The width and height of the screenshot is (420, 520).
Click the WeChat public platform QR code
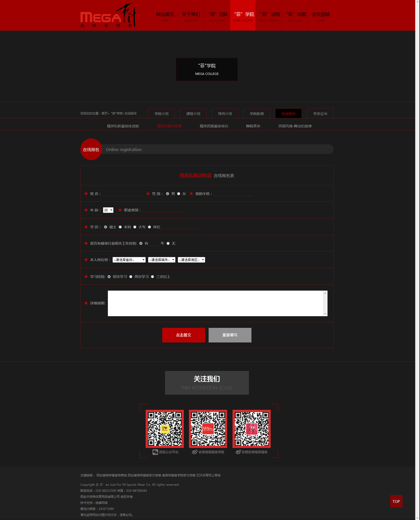click(164, 429)
